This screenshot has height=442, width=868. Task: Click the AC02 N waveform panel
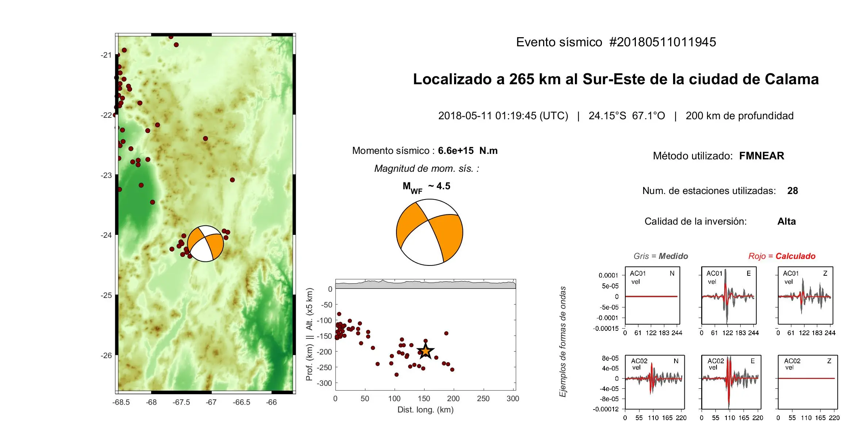click(655, 382)
